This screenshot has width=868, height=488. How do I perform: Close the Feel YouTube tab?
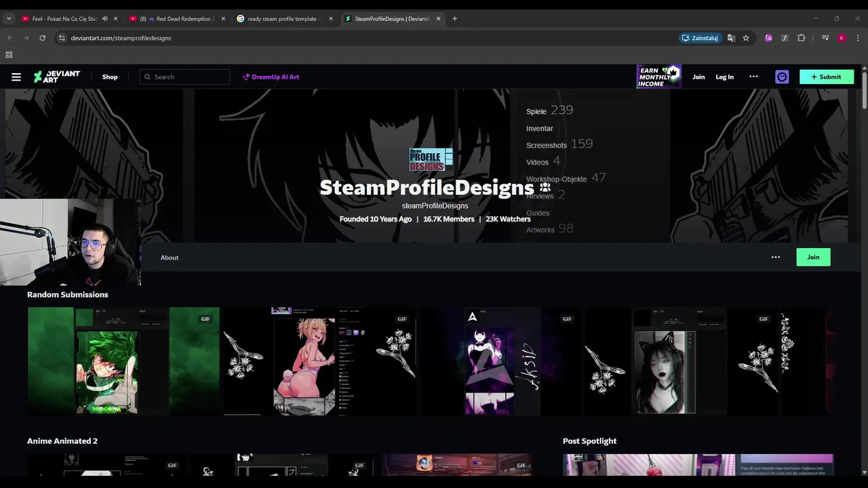115,19
